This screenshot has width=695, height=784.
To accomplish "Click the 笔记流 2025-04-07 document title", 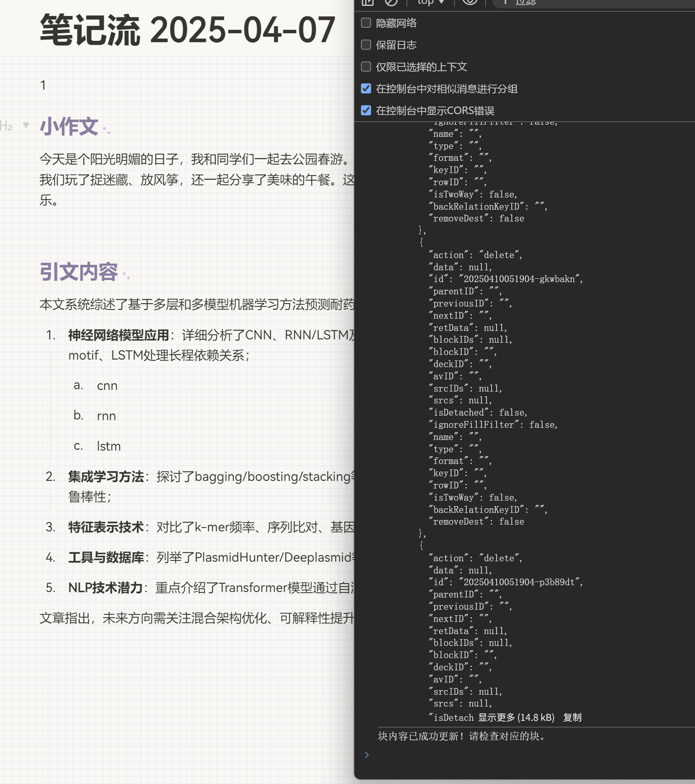I will 187,30.
